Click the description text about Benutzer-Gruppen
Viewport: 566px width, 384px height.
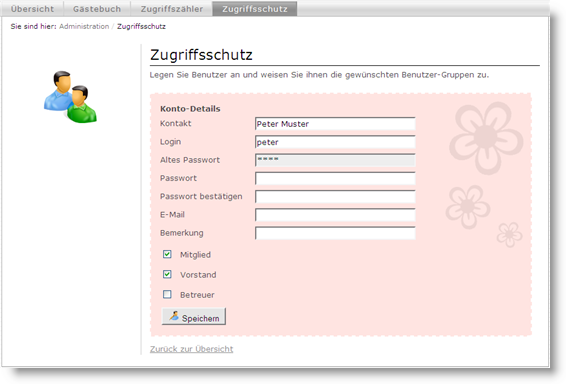click(319, 75)
